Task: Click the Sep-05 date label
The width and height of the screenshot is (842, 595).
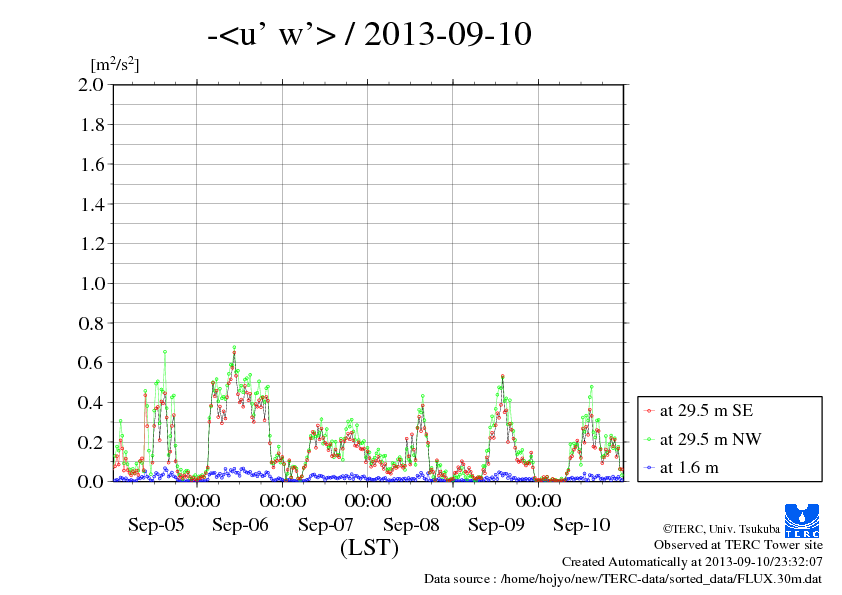Action: (156, 525)
